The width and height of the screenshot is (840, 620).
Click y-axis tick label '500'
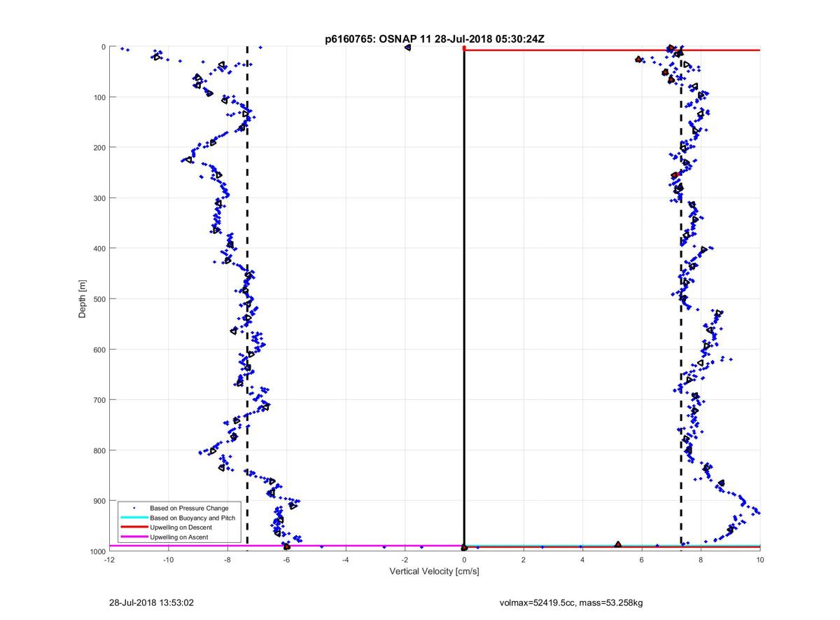[x=98, y=298]
